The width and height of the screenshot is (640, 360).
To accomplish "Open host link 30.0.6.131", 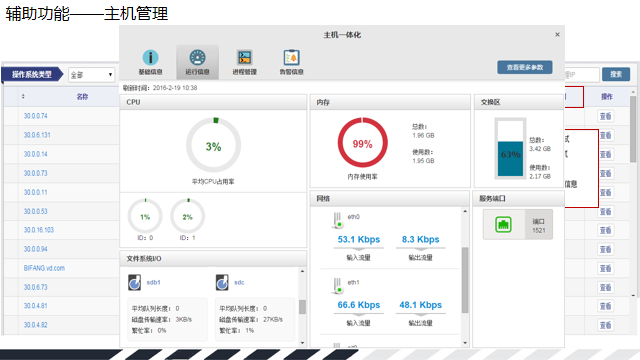I will pyautogui.click(x=37, y=135).
